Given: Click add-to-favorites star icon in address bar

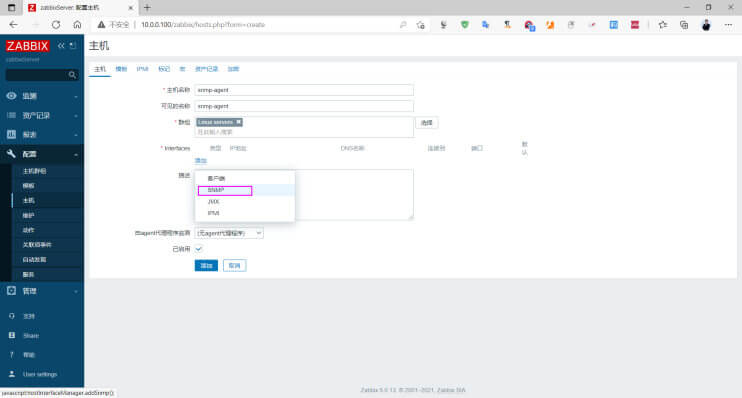Looking at the screenshot, I should click(x=421, y=25).
